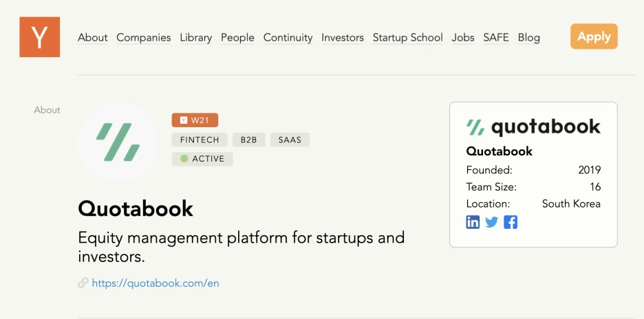Navigate to Startup School
This screenshot has width=644, height=319.
pyautogui.click(x=407, y=38)
